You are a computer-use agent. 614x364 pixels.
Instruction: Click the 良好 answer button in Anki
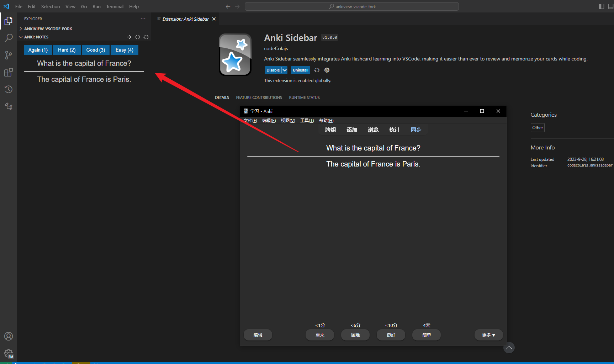[x=391, y=335]
